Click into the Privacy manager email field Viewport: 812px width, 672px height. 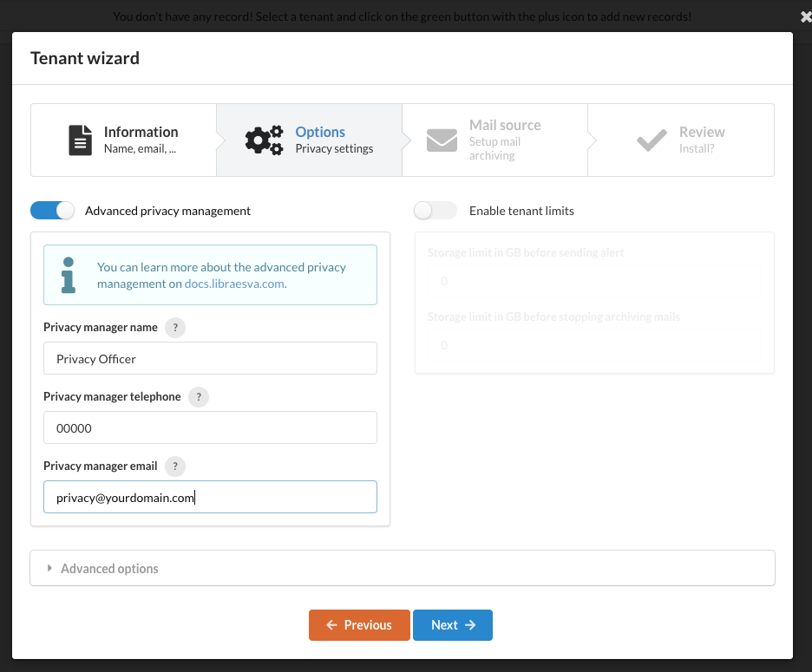tap(210, 497)
